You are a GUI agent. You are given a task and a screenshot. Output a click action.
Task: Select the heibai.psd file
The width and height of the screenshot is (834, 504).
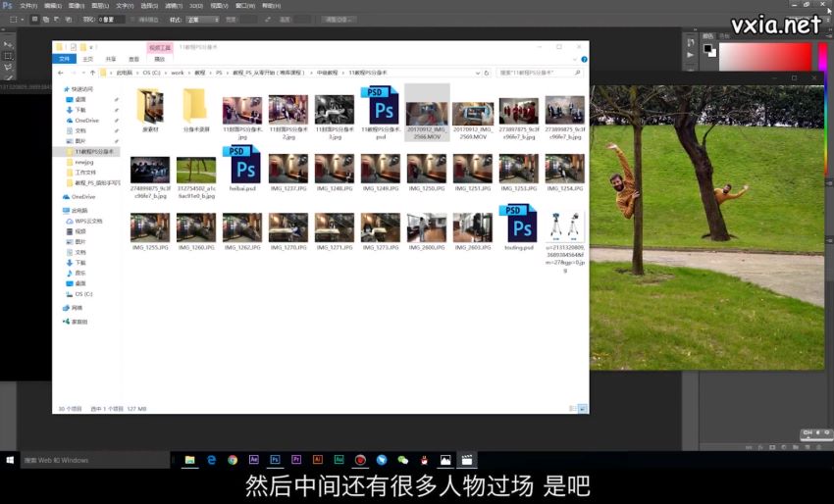(242, 168)
